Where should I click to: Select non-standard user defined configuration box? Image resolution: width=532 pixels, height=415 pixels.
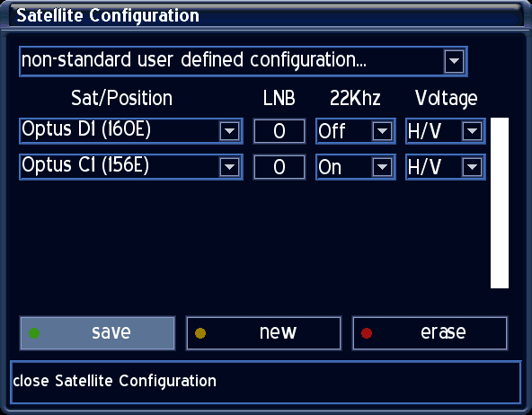tap(244, 61)
